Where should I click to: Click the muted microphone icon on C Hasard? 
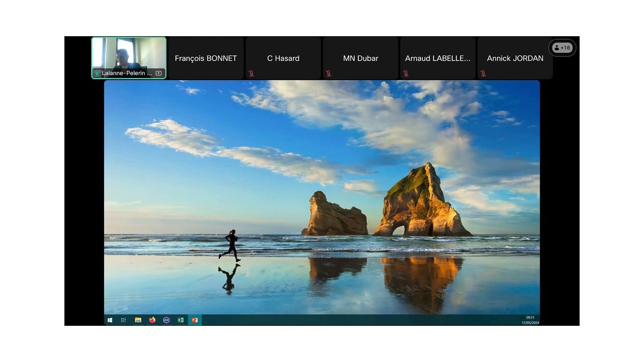251,73
